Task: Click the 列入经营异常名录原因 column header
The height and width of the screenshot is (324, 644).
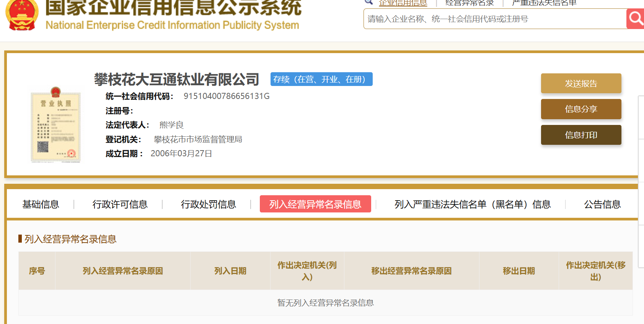Action: point(123,271)
